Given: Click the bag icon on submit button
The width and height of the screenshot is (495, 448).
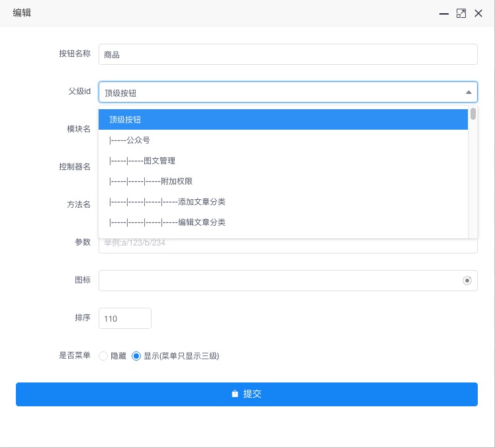Looking at the screenshot, I should click(235, 394).
